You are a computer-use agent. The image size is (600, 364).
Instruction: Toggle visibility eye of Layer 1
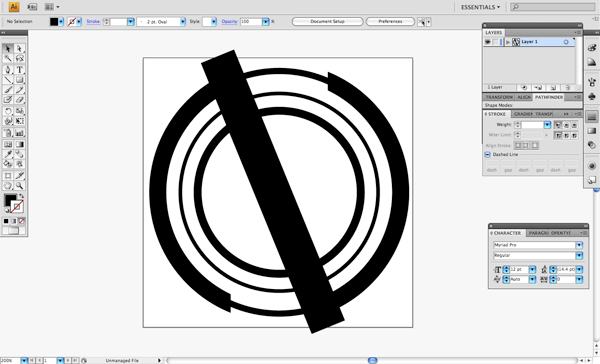(x=488, y=42)
